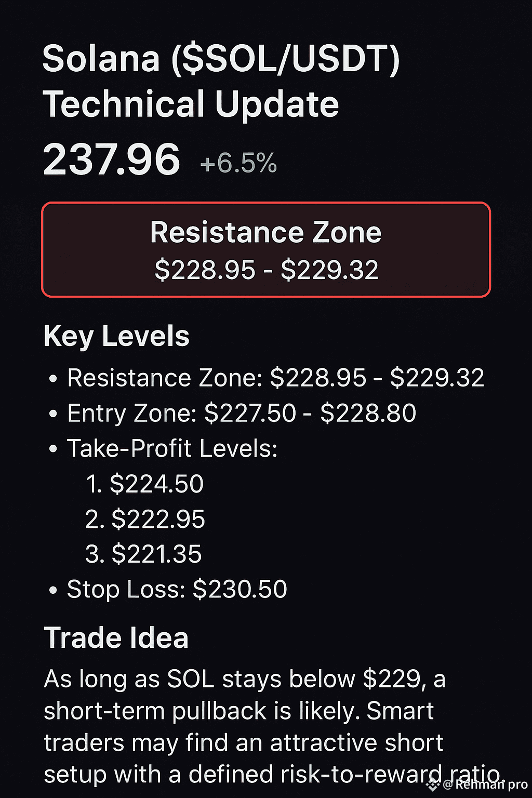Select the Solana ($SOL/USDT) title line
The width and height of the screenshot is (532, 798).
221,59
